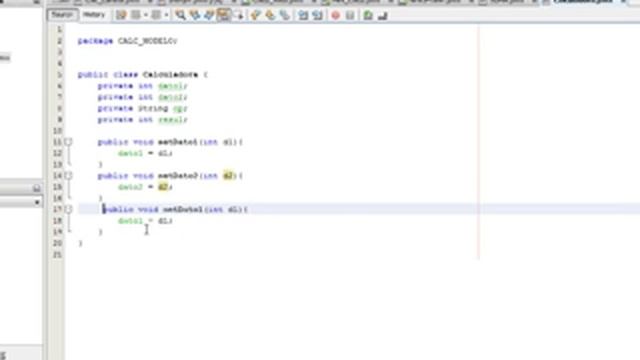The width and height of the screenshot is (640, 360).
Task: Click 'private int dato2;' field line
Action: (x=142, y=97)
